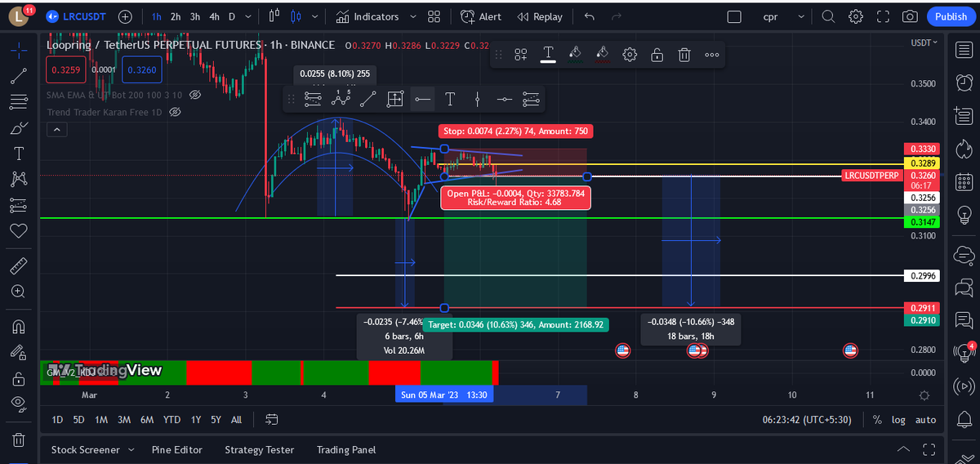Image resolution: width=980 pixels, height=464 pixels.
Task: Open the prediction and measurement tools
Action: point(19,205)
